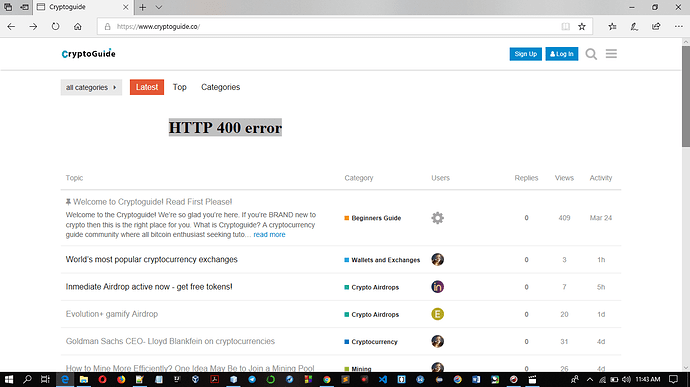Sort topics by Replies column

coord(526,178)
